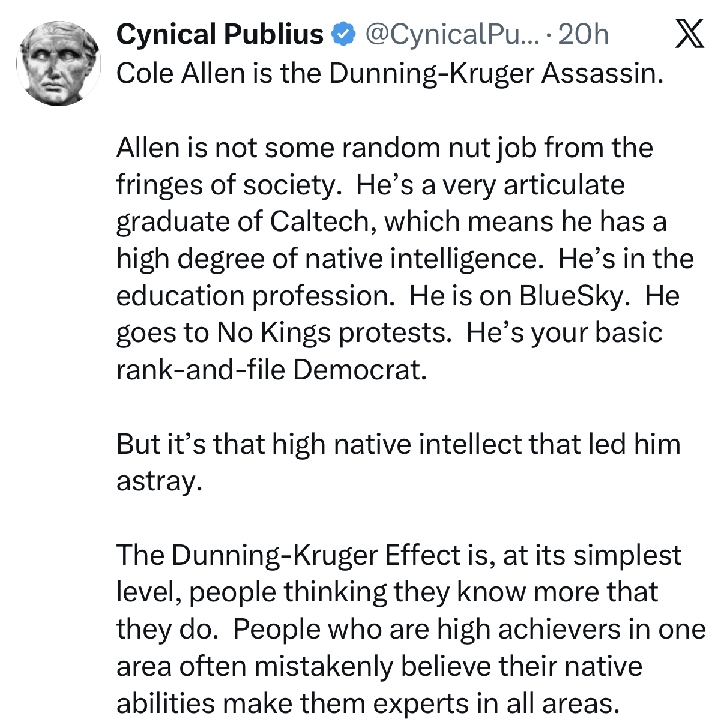Click the phrase "No Kings protests"
Screen dimensions: 724x728
[x=334, y=332]
